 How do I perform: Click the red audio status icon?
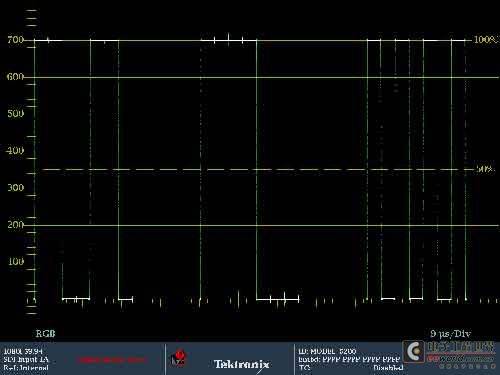pos(178,359)
